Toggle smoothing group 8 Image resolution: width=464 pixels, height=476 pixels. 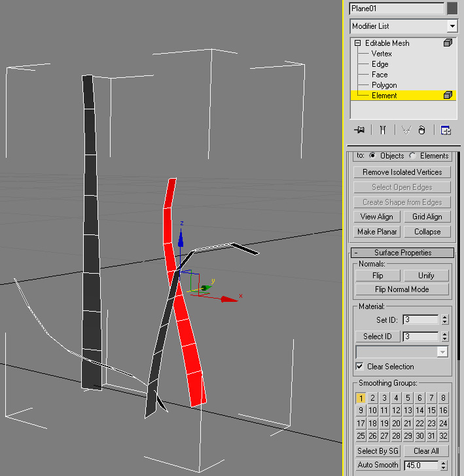(x=443, y=397)
